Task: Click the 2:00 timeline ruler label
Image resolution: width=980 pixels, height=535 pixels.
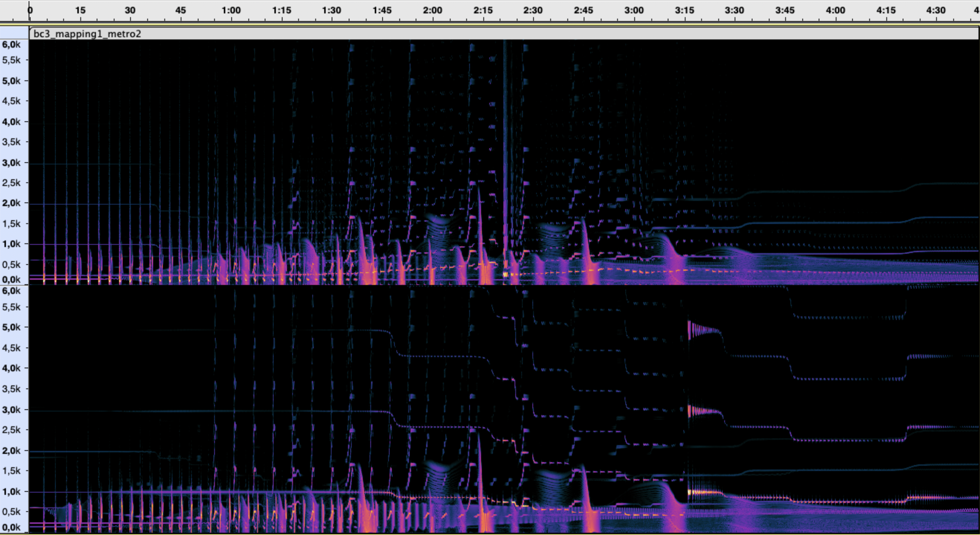Action: pos(432,10)
